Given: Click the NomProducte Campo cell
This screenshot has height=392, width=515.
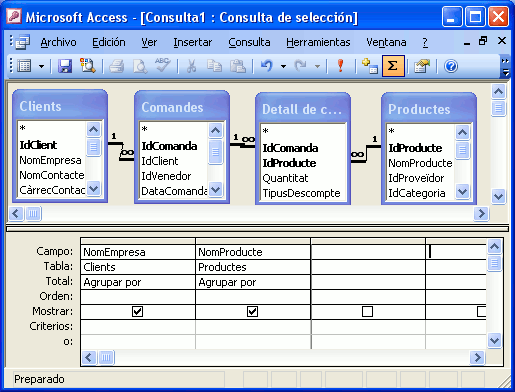Looking at the screenshot, I should click(x=253, y=252).
